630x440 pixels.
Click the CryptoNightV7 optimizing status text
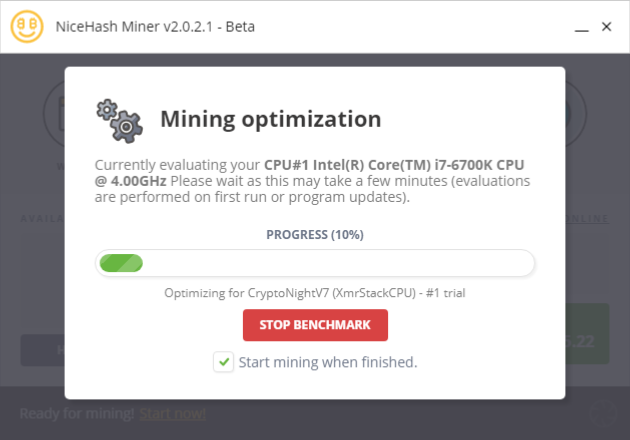(x=315, y=293)
